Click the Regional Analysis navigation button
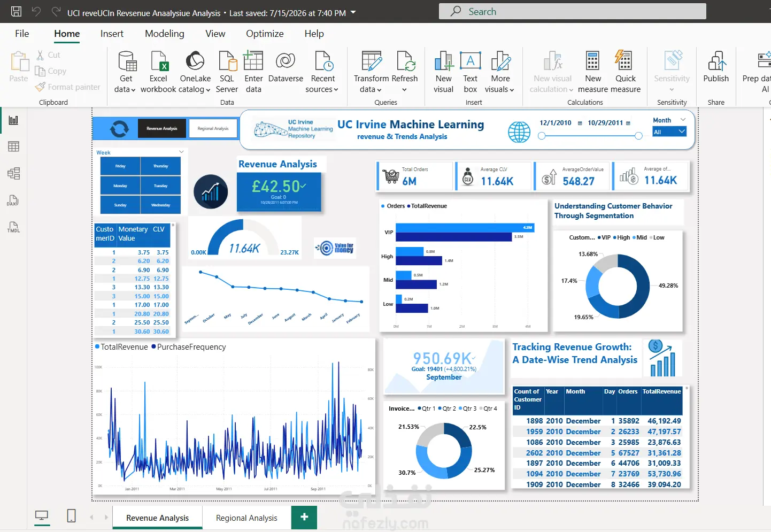Image resolution: width=771 pixels, height=532 pixels. (x=213, y=128)
